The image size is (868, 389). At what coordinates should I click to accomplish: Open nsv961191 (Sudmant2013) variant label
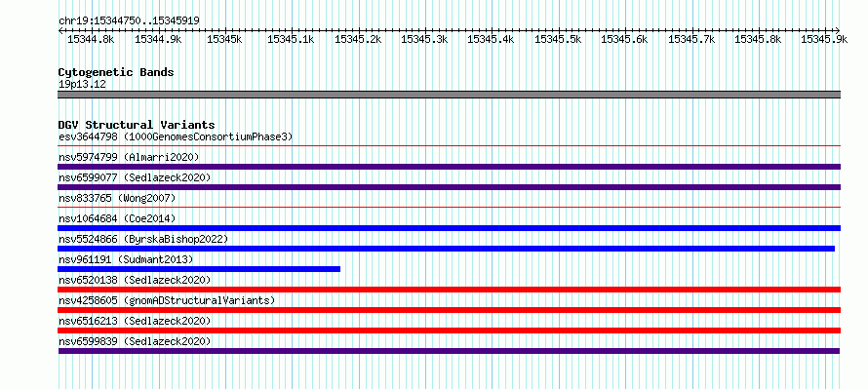tap(126, 259)
